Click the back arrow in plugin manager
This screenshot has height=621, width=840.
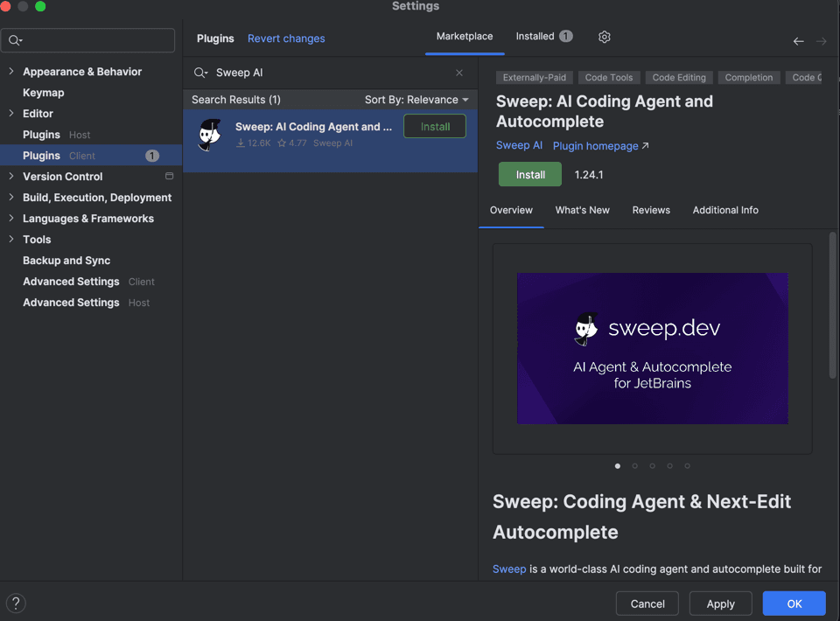point(798,41)
